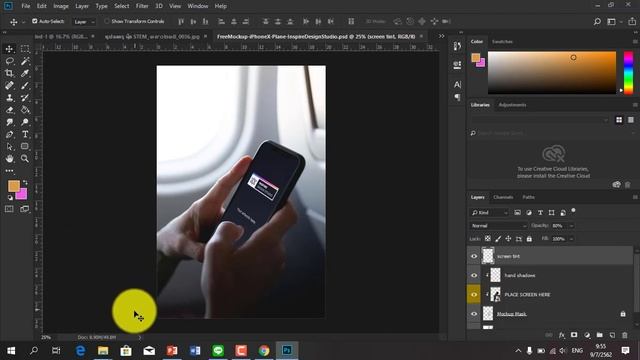640x360 pixels.
Task: Open the Color panel menu
Action: tap(635, 42)
